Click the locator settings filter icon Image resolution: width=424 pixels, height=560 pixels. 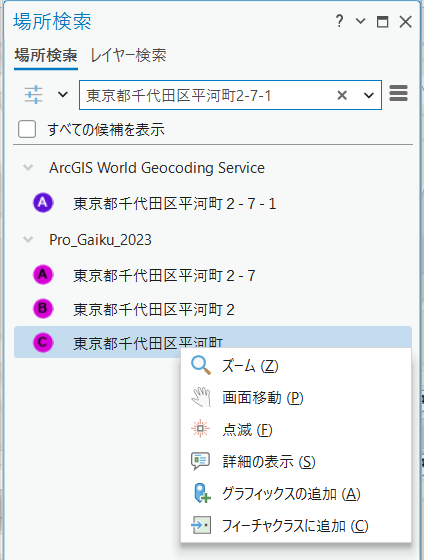pyautogui.click(x=34, y=95)
